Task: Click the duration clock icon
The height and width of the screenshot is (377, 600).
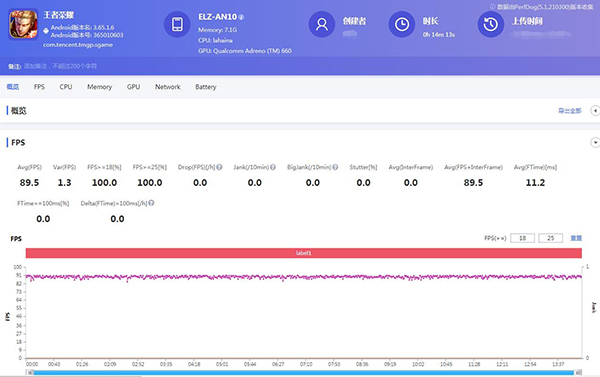Action: (402, 24)
